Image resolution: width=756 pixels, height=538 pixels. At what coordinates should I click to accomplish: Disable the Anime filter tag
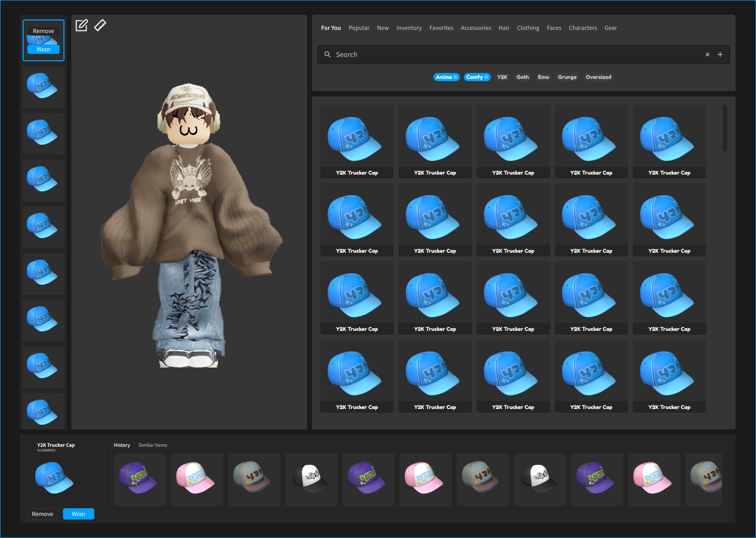pos(447,77)
